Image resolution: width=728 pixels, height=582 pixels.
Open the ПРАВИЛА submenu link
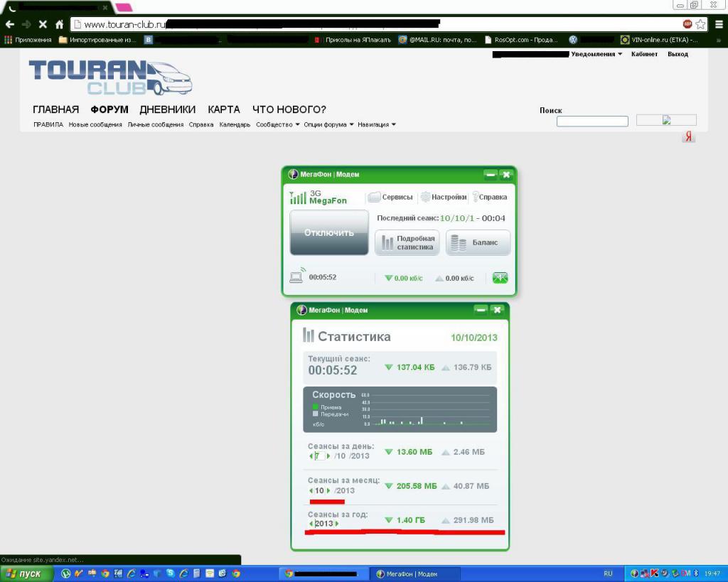tap(48, 124)
